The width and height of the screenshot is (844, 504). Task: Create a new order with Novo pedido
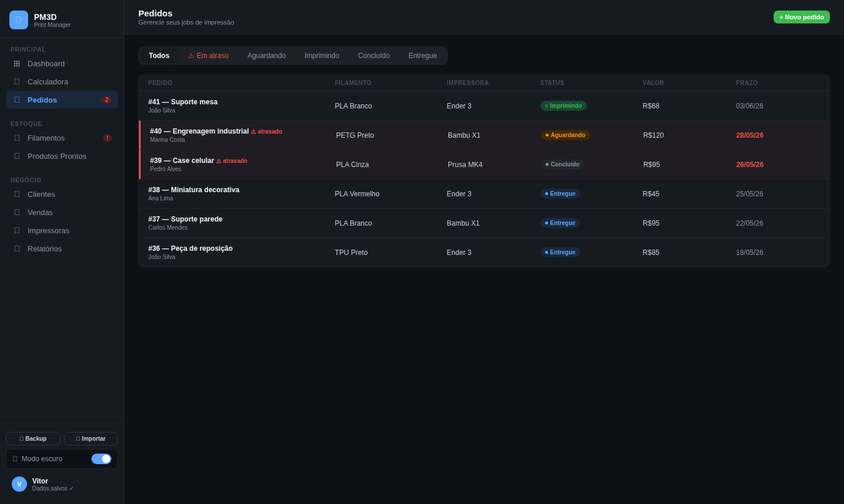(x=802, y=17)
